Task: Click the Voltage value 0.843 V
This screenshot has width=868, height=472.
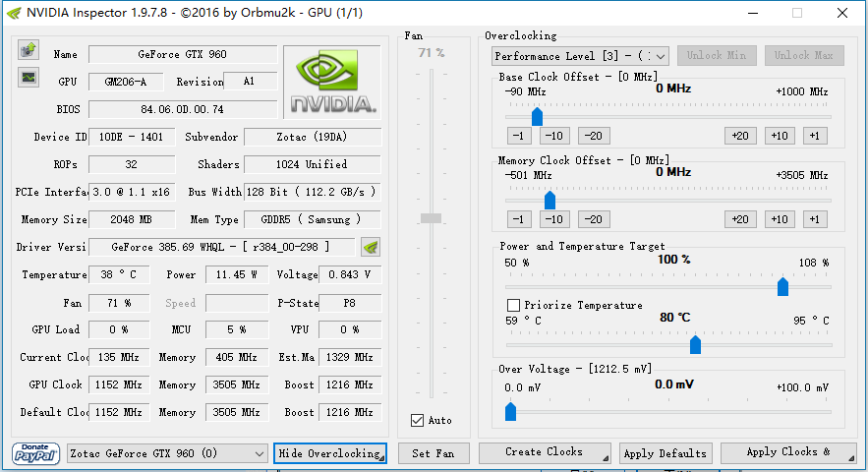Action: (350, 274)
